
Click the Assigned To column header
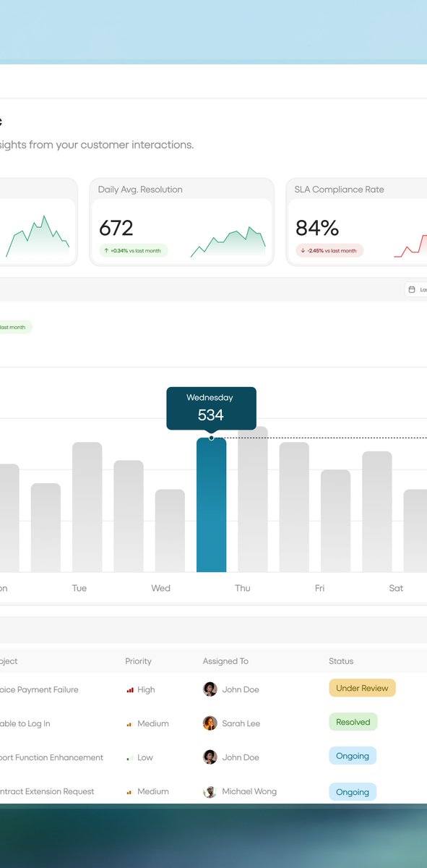click(225, 661)
